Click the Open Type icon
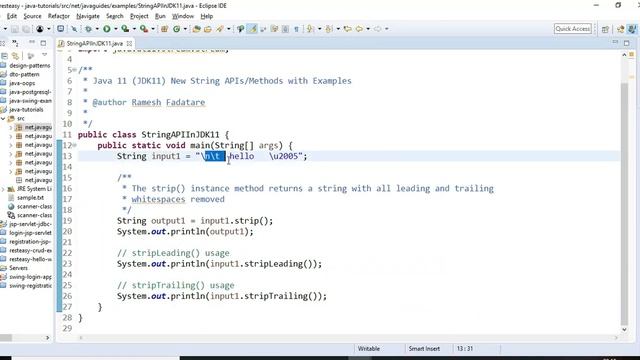Screen dimensions: 640x360 [x=196, y=29]
